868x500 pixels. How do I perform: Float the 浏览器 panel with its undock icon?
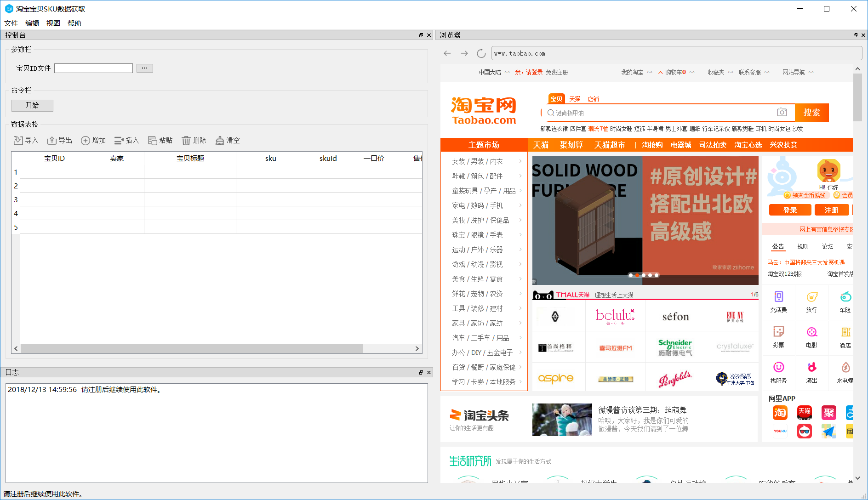click(x=856, y=35)
